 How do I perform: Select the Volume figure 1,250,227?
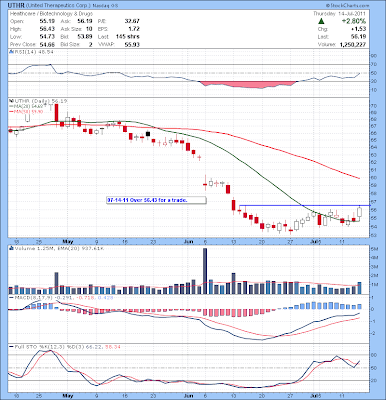pos(353,45)
